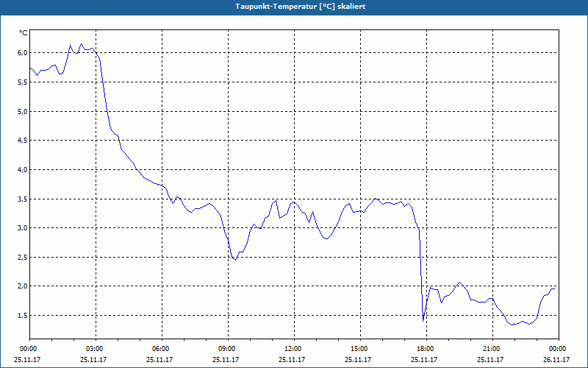Select the '5,5' y-axis label
Viewport: 588px width, 368px height.
coord(23,82)
